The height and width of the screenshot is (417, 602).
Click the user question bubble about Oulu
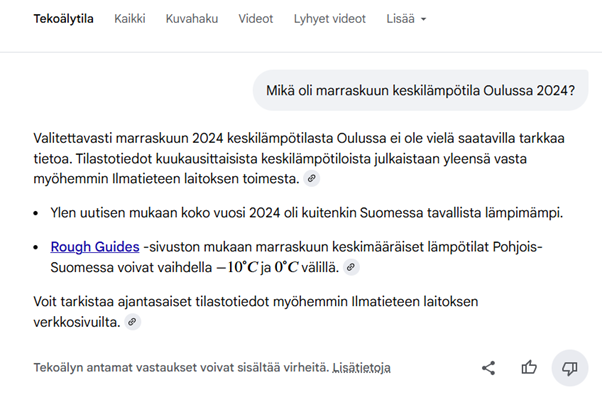[x=420, y=92]
